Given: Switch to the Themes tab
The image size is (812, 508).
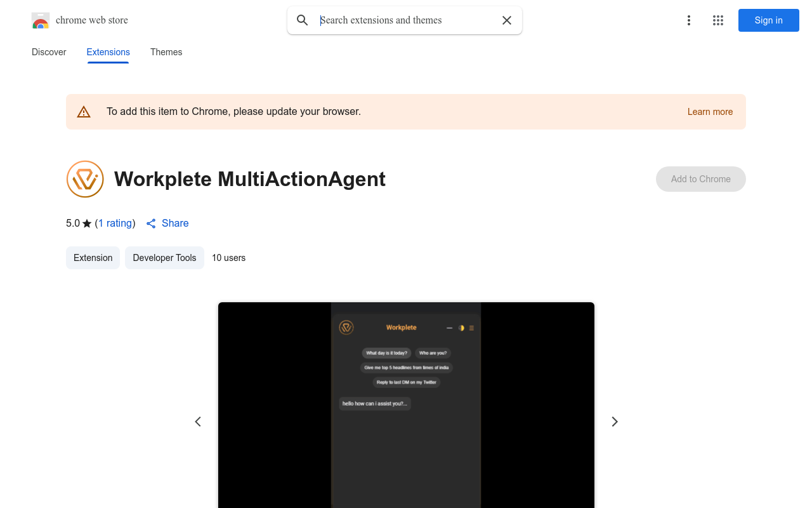Looking at the screenshot, I should click(166, 52).
